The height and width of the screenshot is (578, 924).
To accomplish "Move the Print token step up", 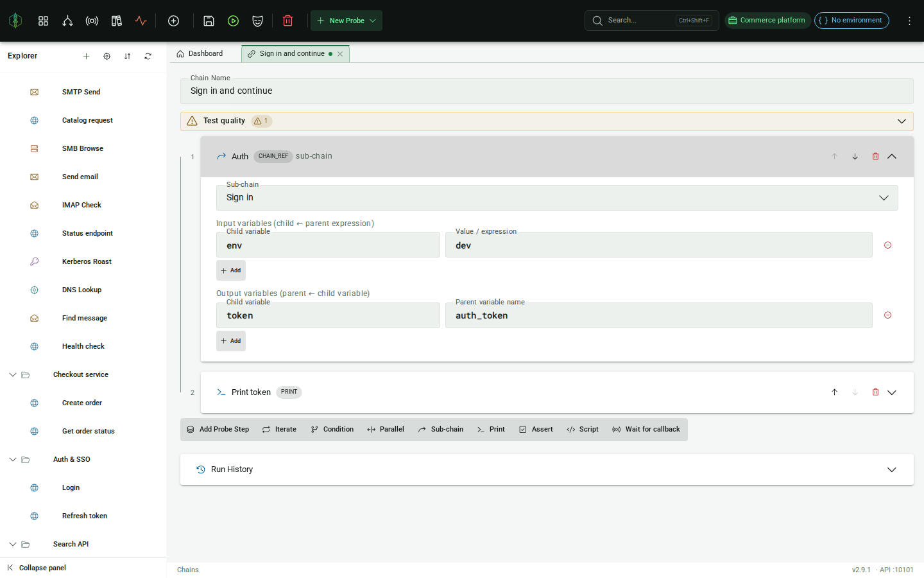I will tap(834, 392).
